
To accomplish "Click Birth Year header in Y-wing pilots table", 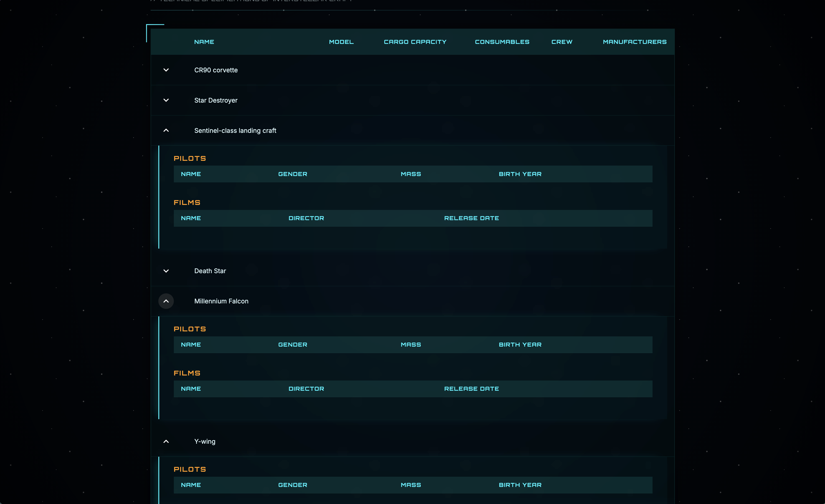I will click(520, 485).
